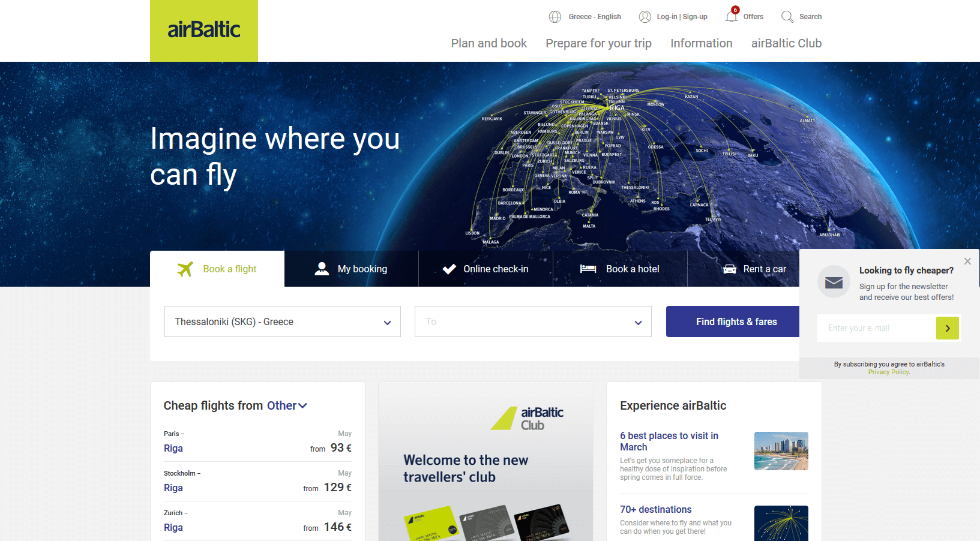Select the Zurich - Riga flight deal

click(257, 521)
